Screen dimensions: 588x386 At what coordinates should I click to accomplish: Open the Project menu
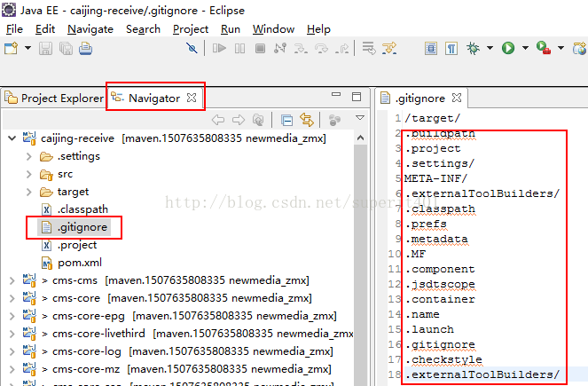(x=191, y=29)
